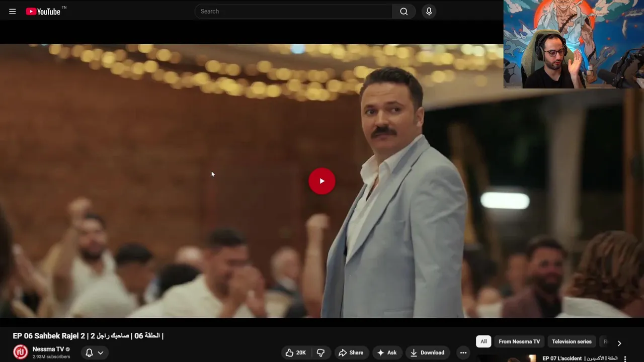Click into the Search input field
This screenshot has height=362, width=644.
click(293, 12)
